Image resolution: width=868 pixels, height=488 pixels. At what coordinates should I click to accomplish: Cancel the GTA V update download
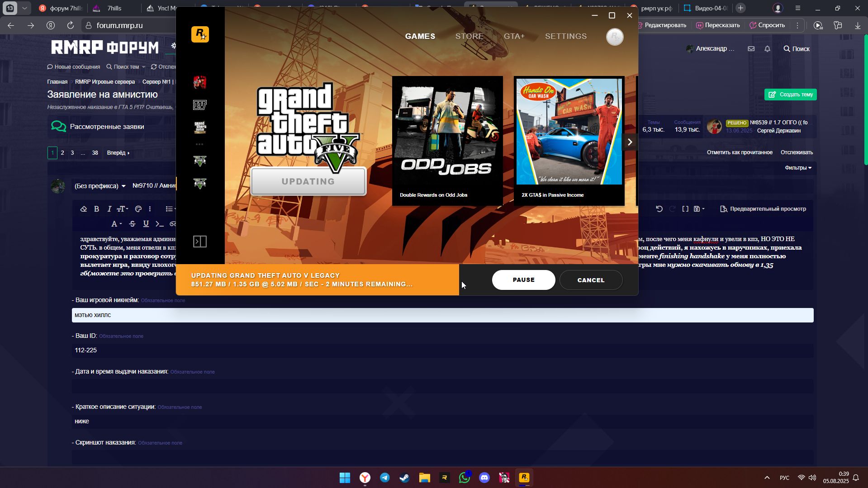pyautogui.click(x=591, y=280)
